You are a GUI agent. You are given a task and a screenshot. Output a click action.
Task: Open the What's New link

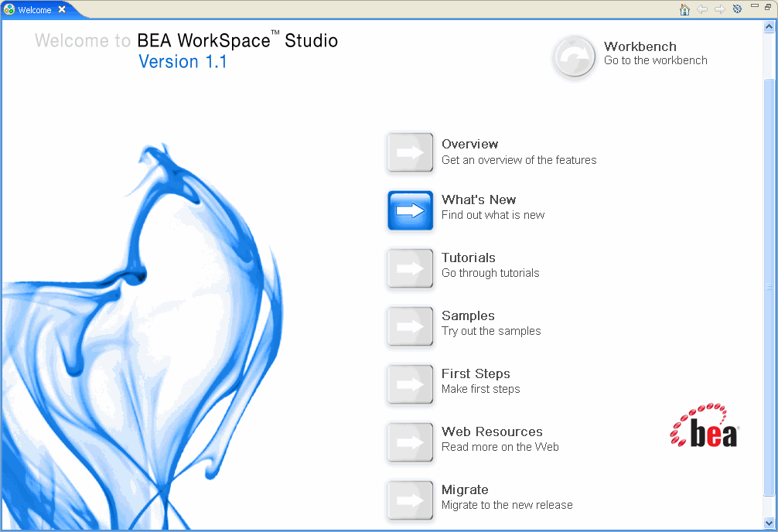[479, 199]
